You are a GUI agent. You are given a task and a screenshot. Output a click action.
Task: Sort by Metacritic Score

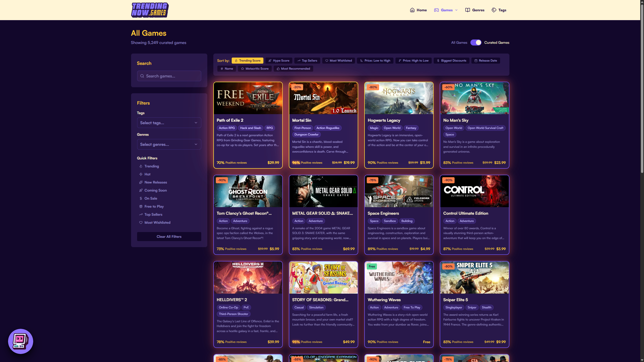255,69
